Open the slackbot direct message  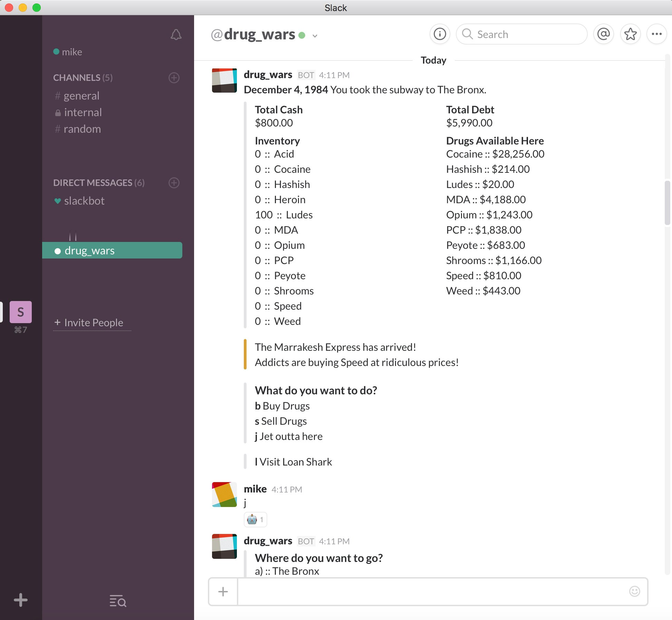(85, 201)
